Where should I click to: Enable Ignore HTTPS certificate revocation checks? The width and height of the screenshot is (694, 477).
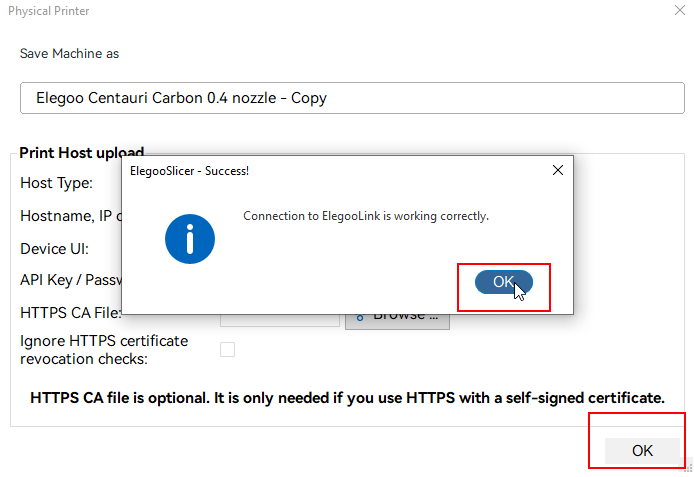[228, 349]
